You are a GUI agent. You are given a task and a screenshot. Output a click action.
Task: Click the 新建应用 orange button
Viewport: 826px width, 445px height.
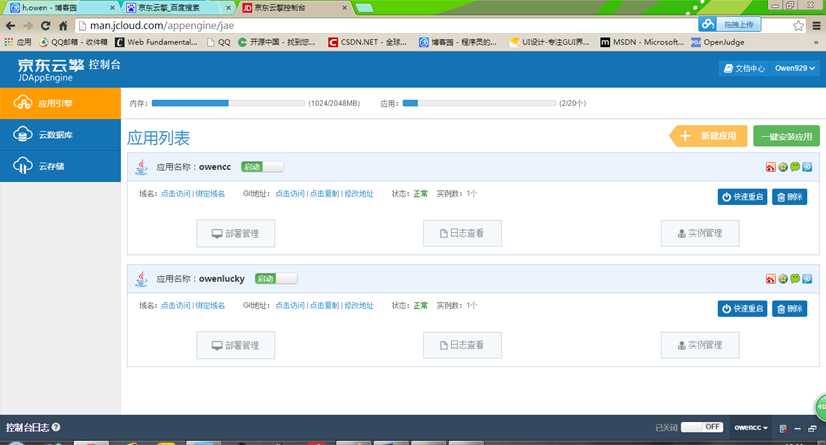709,136
